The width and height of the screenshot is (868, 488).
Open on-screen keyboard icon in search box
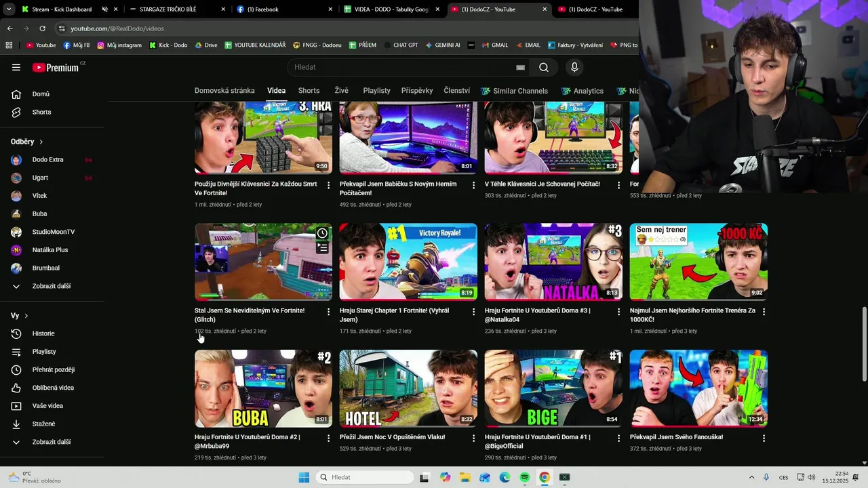(x=520, y=67)
